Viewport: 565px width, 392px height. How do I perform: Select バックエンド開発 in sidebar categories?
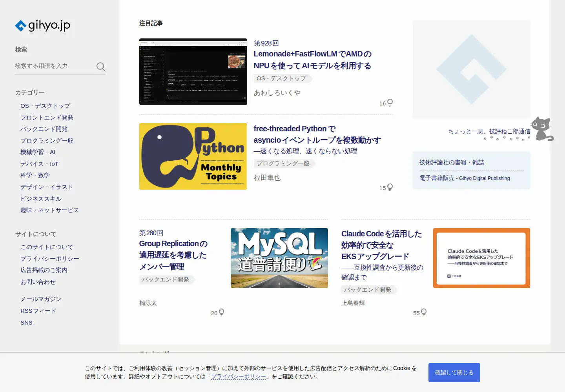pos(44,129)
